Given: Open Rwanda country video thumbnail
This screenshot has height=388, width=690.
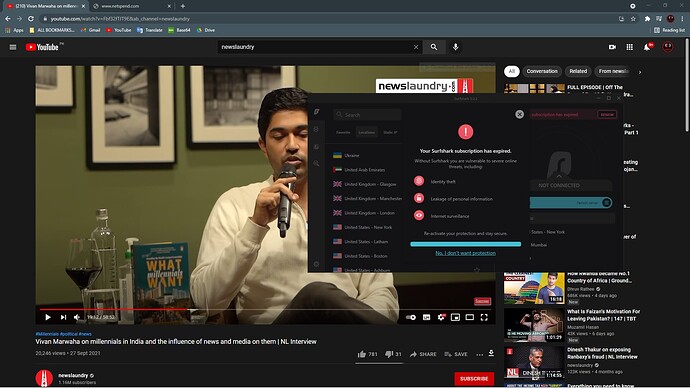Looking at the screenshot, I should 534,288.
